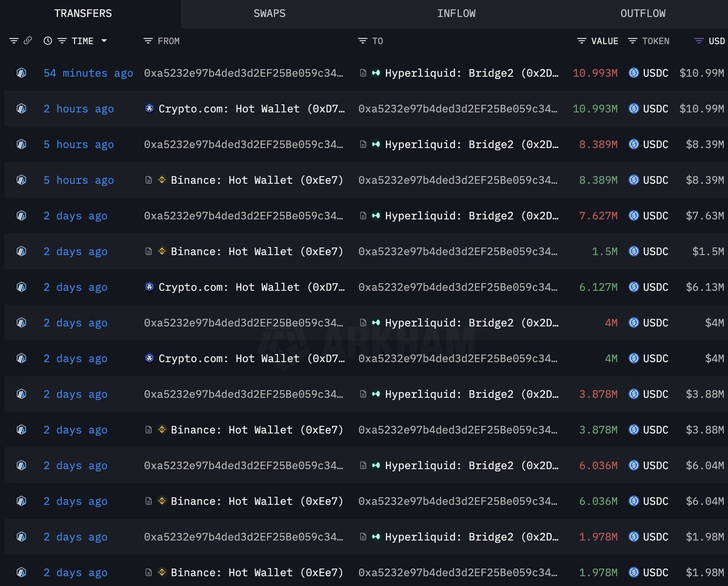The image size is (728, 586).
Task: Open Crypto.com Hot Wallet in 6.127M row
Action: tap(252, 288)
